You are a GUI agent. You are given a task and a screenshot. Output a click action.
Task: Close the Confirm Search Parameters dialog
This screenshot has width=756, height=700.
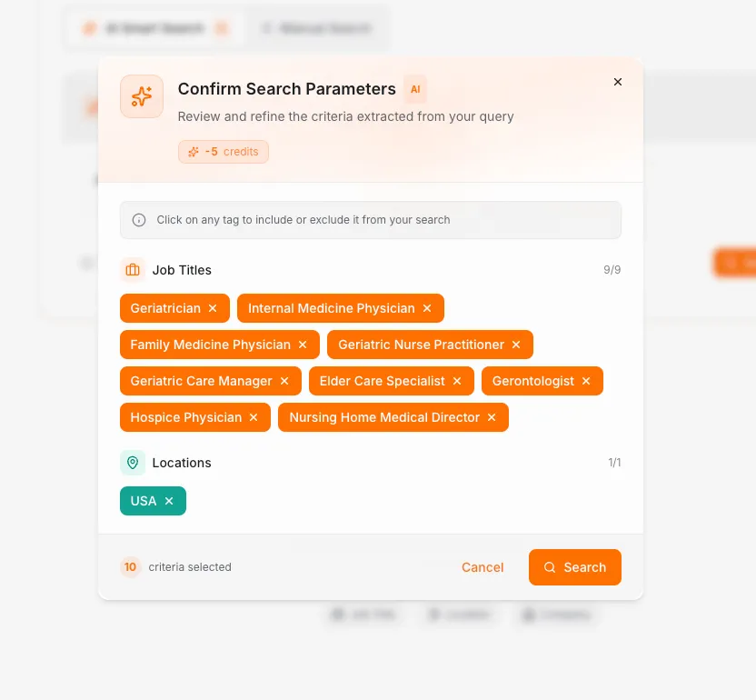(x=618, y=82)
